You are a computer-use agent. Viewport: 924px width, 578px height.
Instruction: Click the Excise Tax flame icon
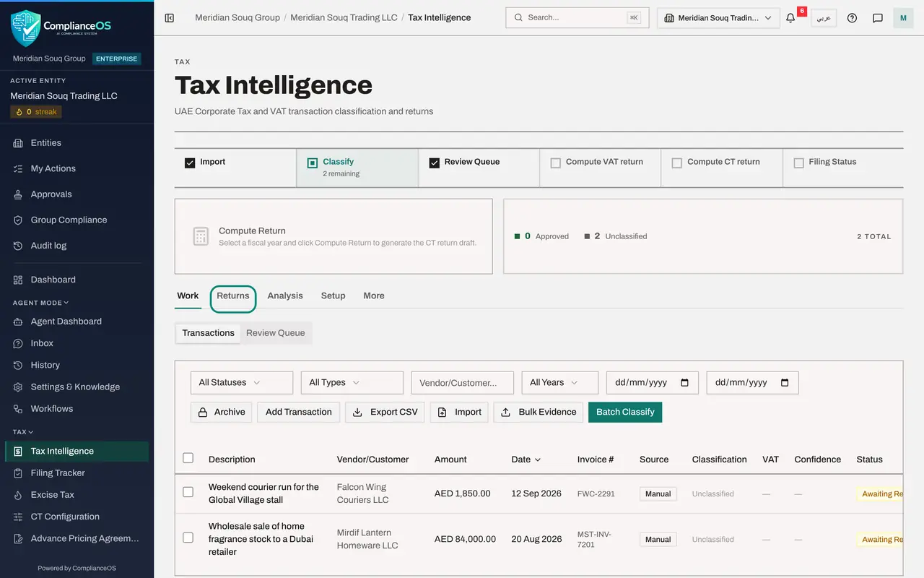[x=18, y=495]
